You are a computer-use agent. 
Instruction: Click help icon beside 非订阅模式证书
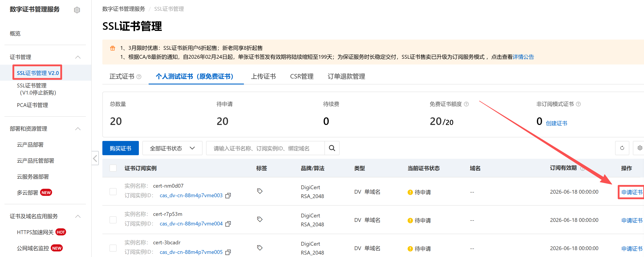click(x=578, y=104)
